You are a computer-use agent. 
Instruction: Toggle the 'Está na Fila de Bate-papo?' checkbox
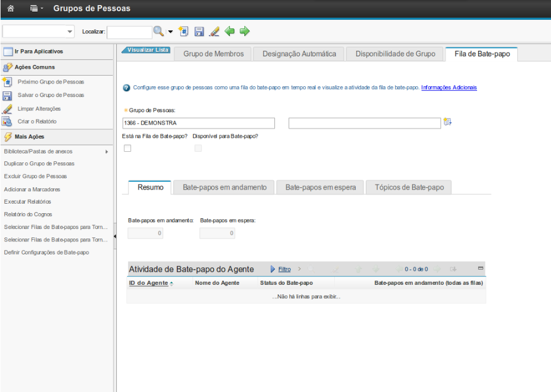point(128,148)
